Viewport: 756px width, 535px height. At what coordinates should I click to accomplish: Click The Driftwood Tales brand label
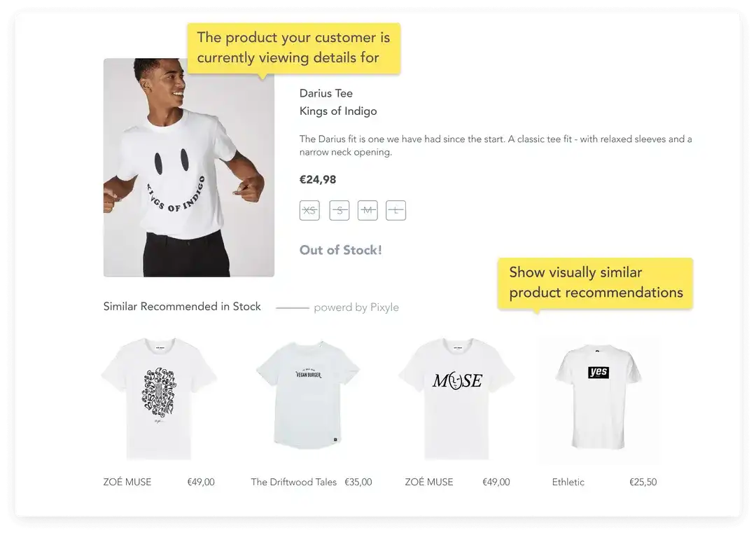[293, 482]
